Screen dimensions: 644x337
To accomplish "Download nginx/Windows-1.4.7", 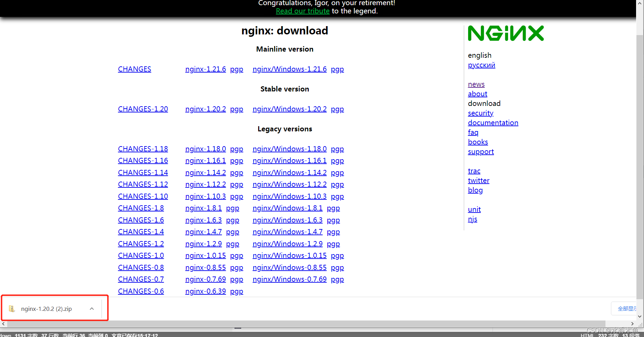I will pos(287,232).
